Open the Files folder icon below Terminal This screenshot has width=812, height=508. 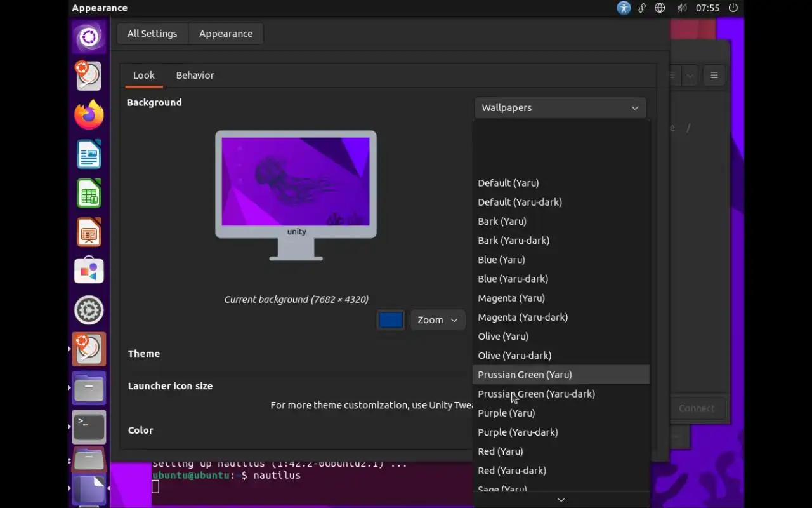click(x=89, y=460)
